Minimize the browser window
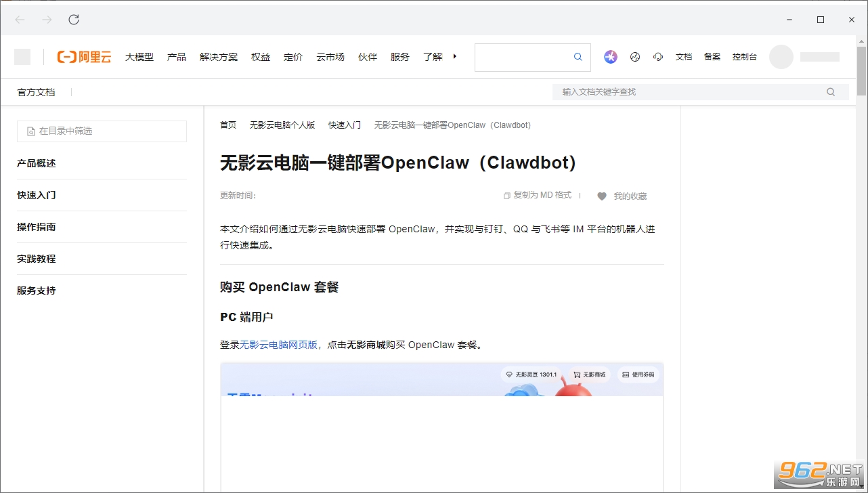868x493 pixels. point(789,20)
